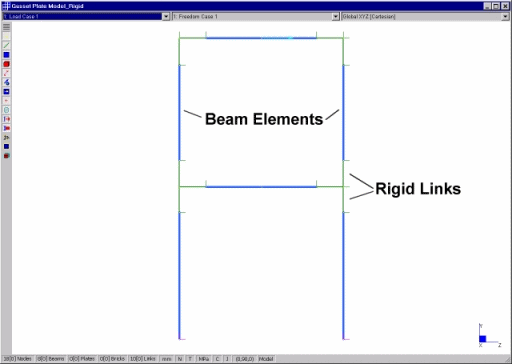Screen dimensions: 512x364
Task: Toggle the dark blue square icon near toolbar bottom
Action: (6, 147)
